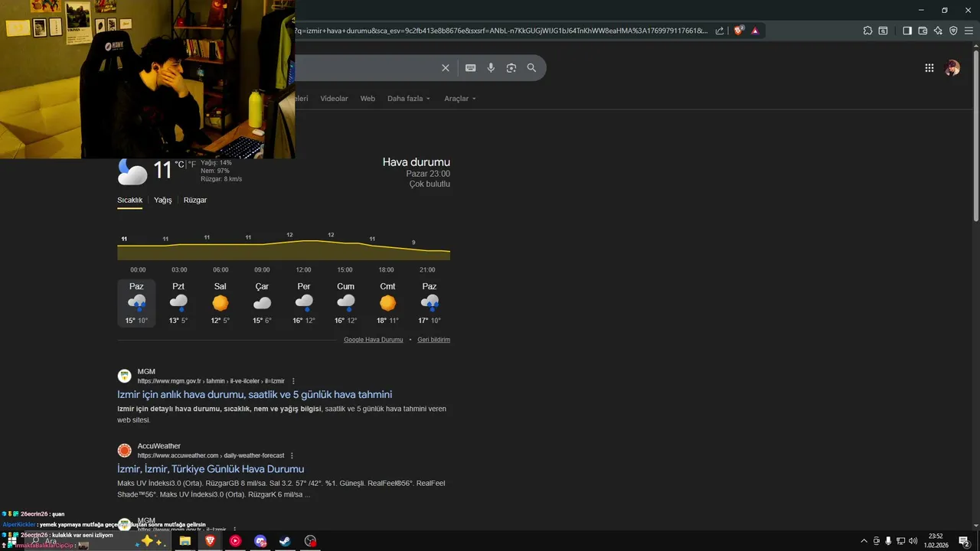Open Google Lens image search
The width and height of the screenshot is (980, 551).
(x=511, y=68)
